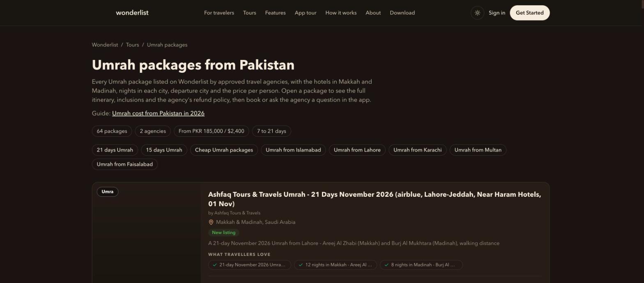Click the location pin icon by Makkah & Madinah
The image size is (644, 283).
click(211, 222)
